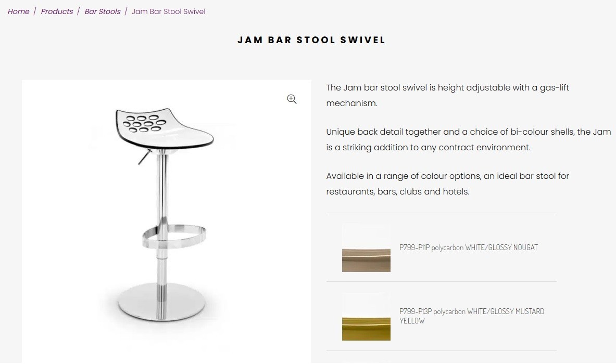Click the Jam Bar Stool Swivel breadcrumb text
616x364 pixels.
[x=168, y=11]
